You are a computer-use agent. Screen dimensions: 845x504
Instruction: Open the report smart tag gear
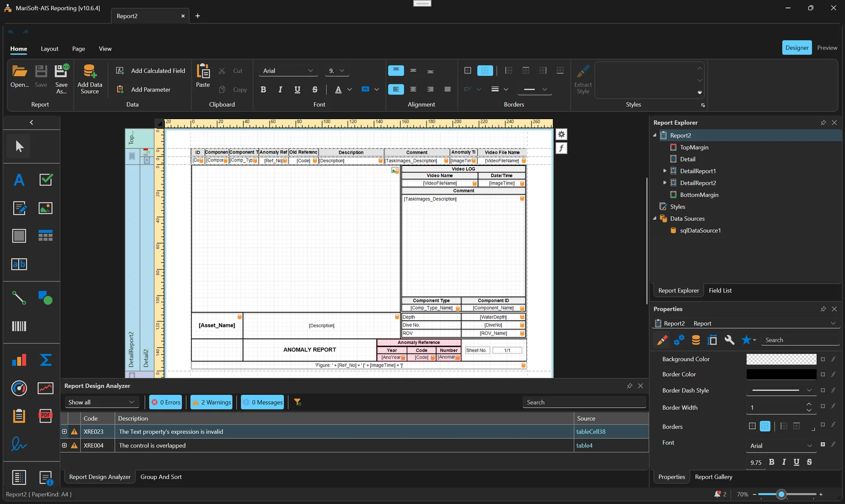[x=561, y=134]
